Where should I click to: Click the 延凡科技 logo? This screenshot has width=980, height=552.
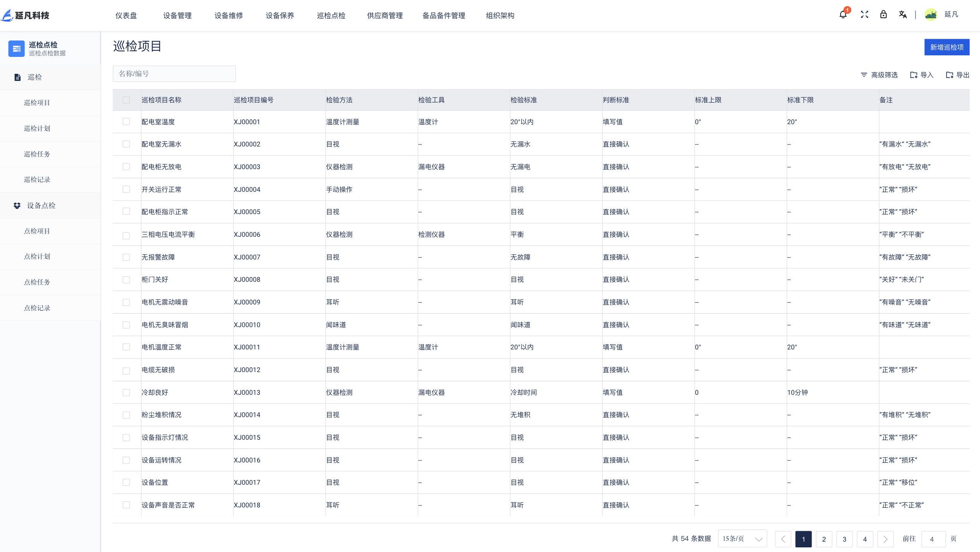pyautogui.click(x=25, y=15)
